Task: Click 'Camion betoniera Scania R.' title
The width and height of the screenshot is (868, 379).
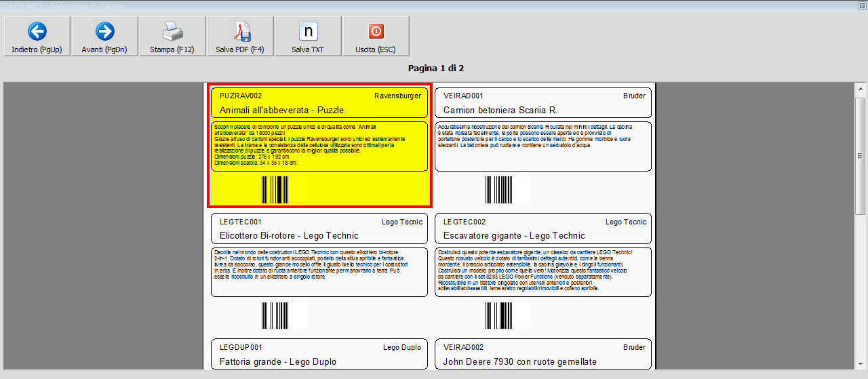Action: coord(500,110)
